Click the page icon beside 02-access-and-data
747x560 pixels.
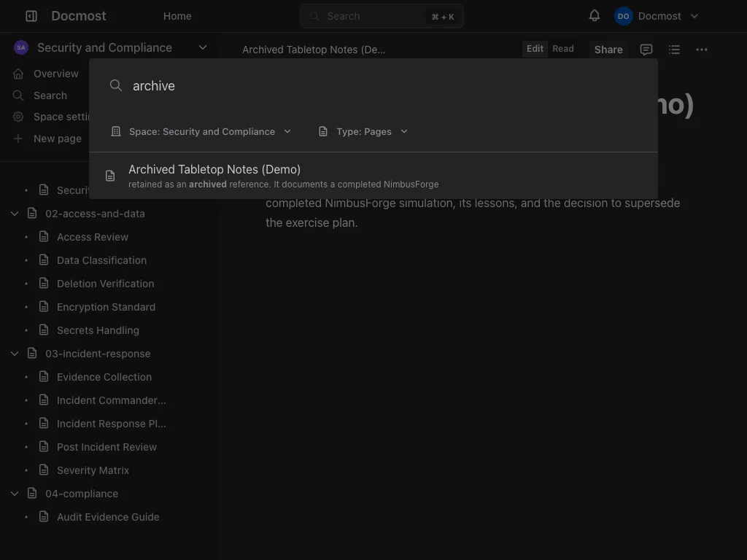32,214
